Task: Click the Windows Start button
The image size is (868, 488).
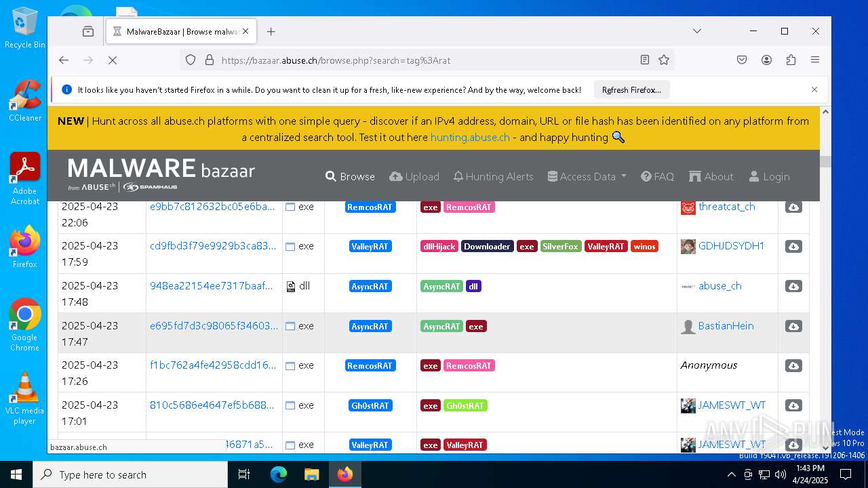Action: pos(16,474)
